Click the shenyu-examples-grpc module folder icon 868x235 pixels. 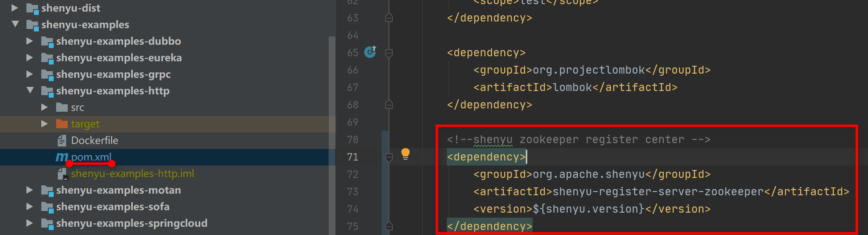click(x=47, y=74)
